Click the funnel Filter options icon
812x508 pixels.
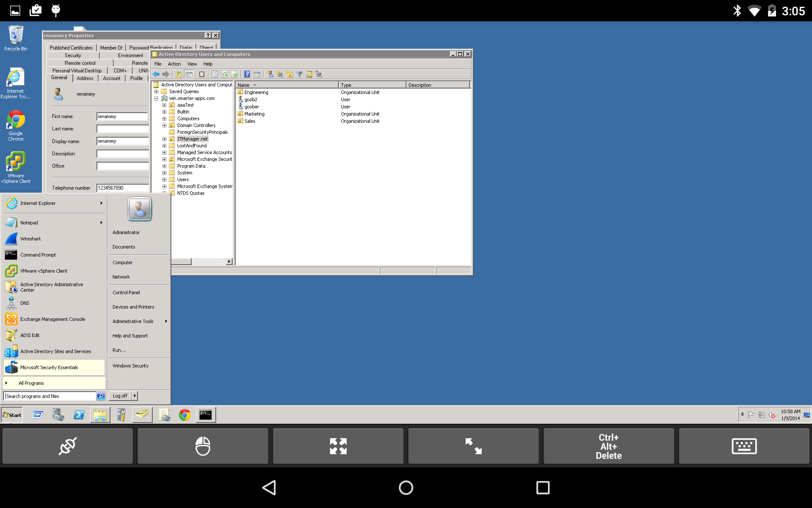[299, 75]
